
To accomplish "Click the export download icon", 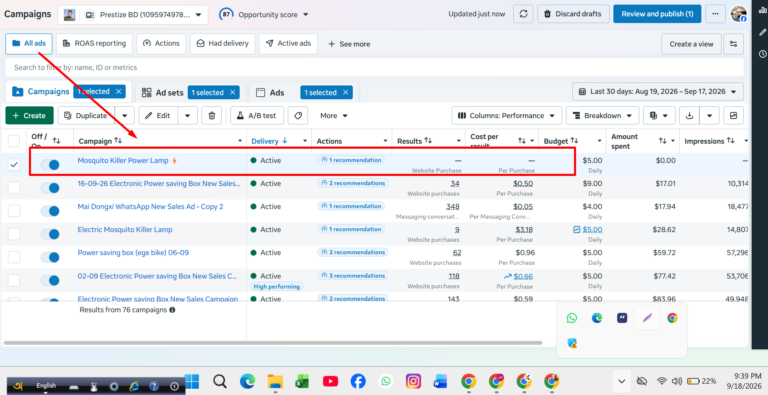I will point(690,116).
